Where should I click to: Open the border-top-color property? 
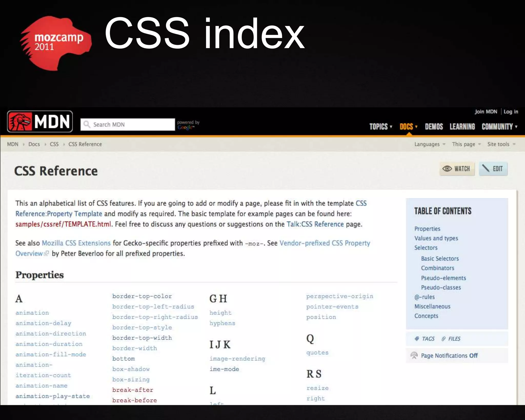pyautogui.click(x=142, y=296)
